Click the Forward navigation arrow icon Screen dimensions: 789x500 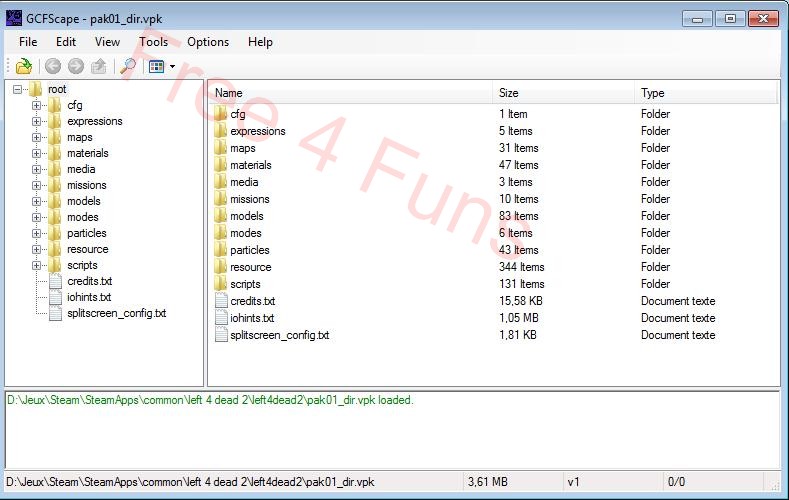(x=75, y=67)
